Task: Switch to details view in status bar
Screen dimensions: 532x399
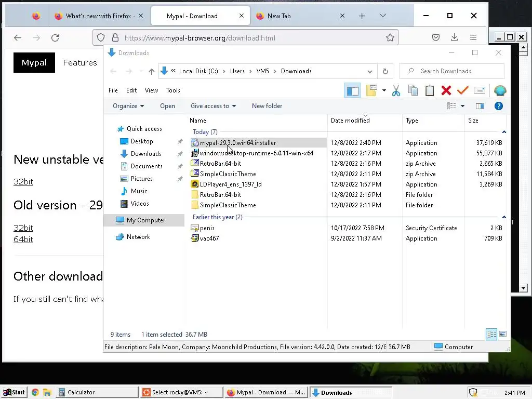Action: point(491,334)
